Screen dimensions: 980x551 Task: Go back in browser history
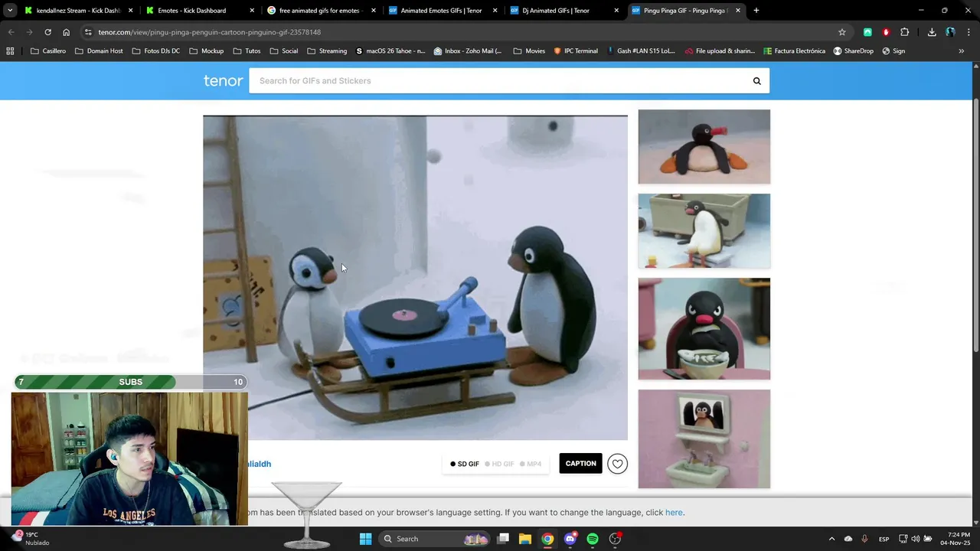pos(11,32)
